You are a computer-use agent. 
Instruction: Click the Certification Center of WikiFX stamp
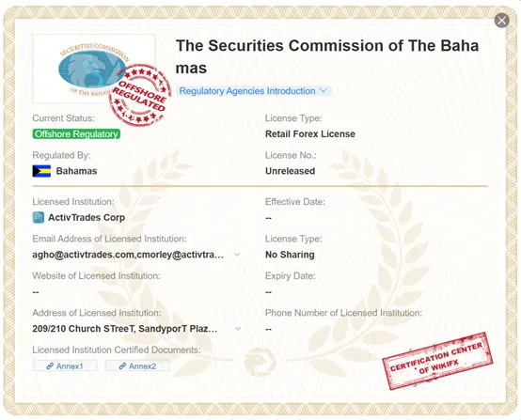437,361
